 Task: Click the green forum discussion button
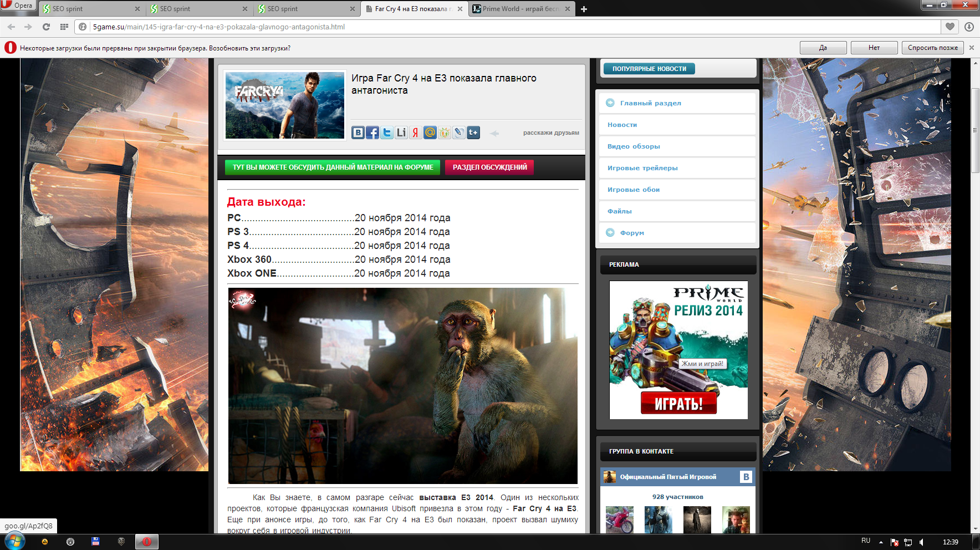(x=333, y=167)
